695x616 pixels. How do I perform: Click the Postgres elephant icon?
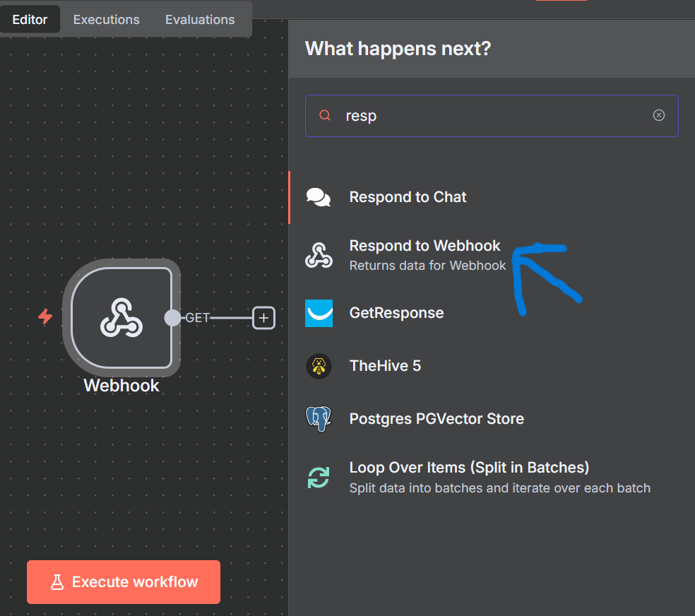click(319, 419)
